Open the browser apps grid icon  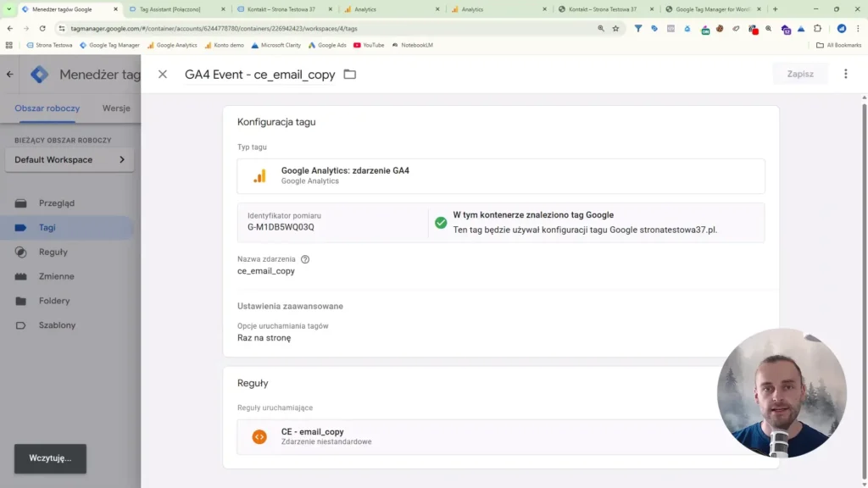click(8, 45)
